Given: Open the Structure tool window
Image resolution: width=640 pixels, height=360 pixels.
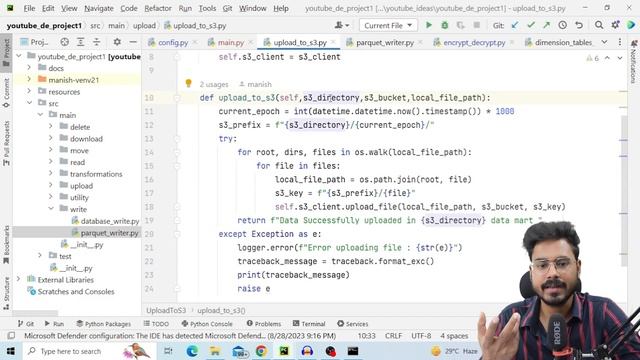Looking at the screenshot, I should click(x=6, y=293).
